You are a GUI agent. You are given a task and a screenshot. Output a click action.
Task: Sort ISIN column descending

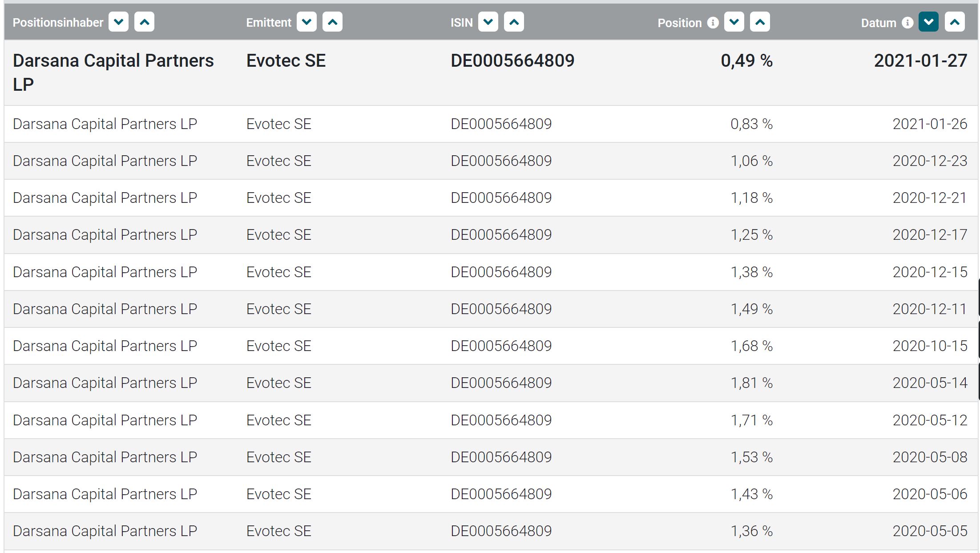(x=488, y=21)
